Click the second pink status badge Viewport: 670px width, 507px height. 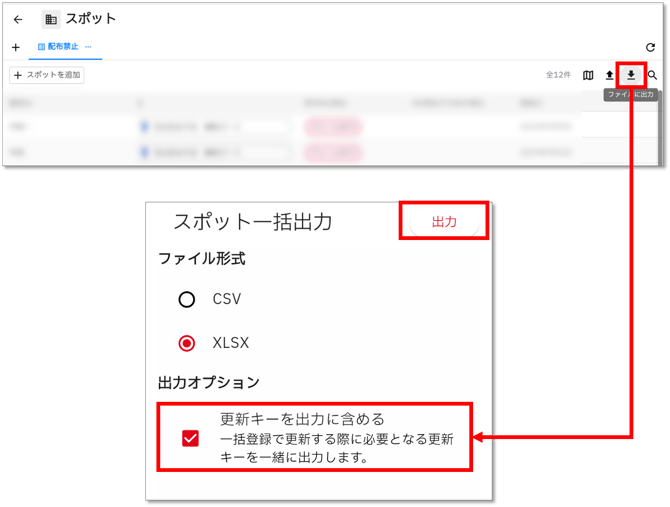click(x=332, y=152)
